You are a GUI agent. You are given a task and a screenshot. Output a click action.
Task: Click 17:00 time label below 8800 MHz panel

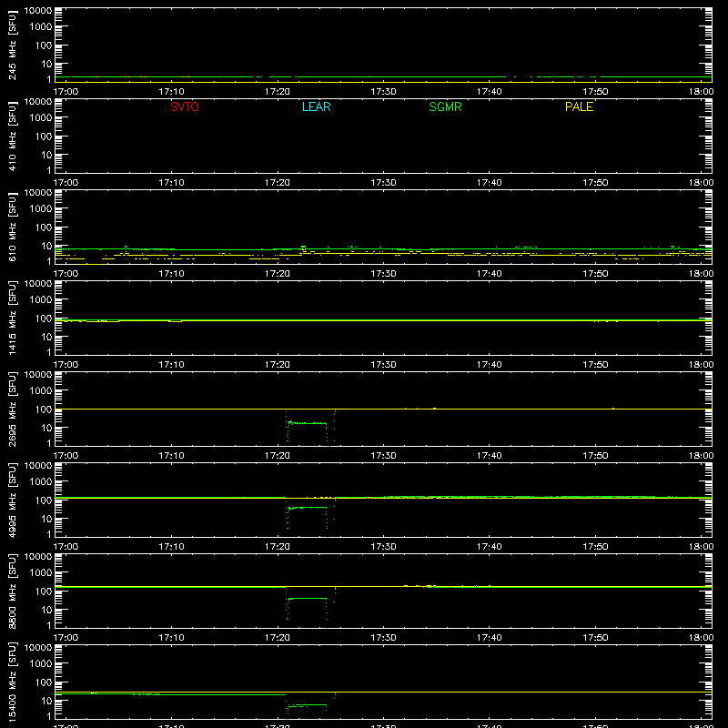[66, 638]
